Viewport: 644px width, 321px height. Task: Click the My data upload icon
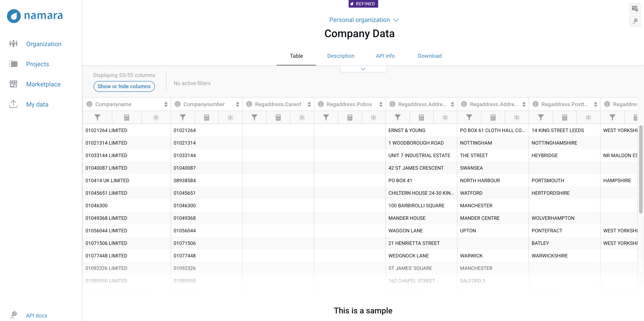click(x=13, y=104)
